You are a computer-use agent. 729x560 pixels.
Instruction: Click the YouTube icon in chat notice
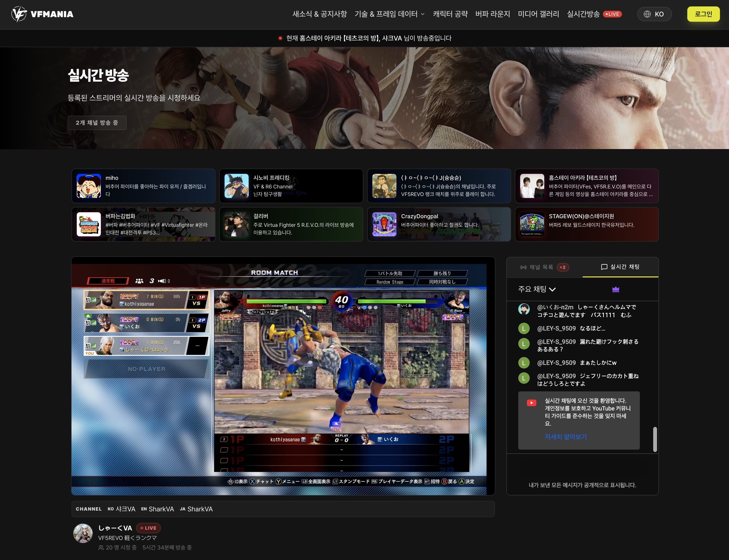click(x=531, y=403)
